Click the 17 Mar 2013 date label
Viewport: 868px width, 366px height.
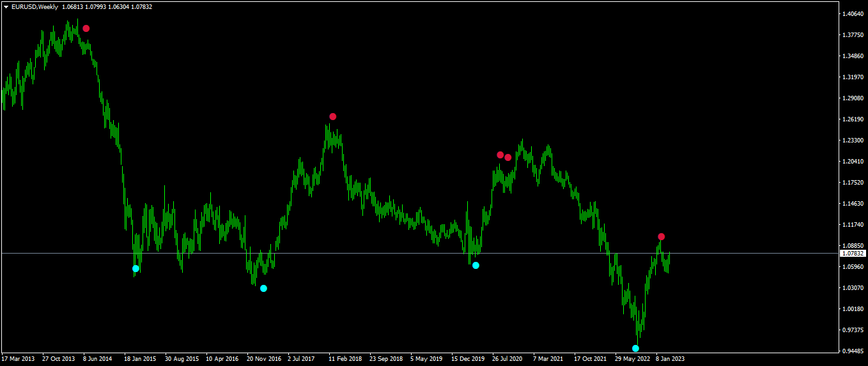[18, 359]
